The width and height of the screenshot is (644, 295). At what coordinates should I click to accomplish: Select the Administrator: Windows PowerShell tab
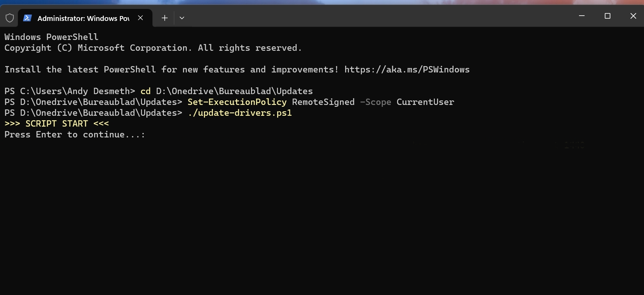coord(83,18)
